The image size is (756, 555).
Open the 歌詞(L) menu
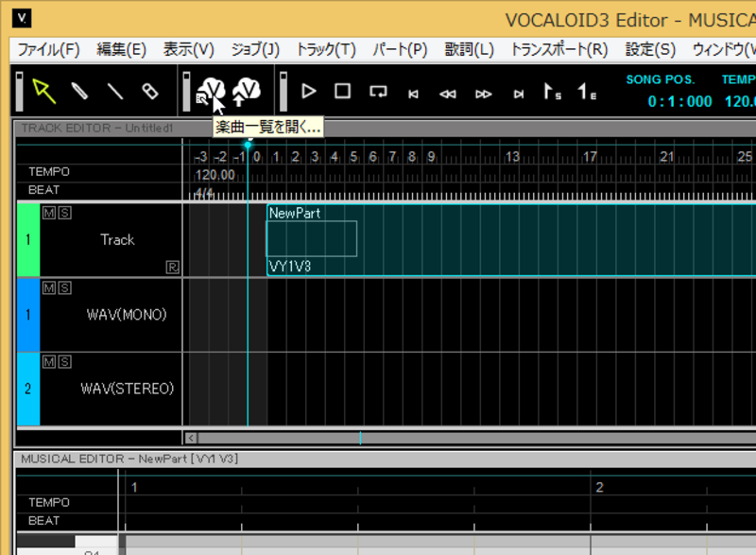[x=470, y=49]
